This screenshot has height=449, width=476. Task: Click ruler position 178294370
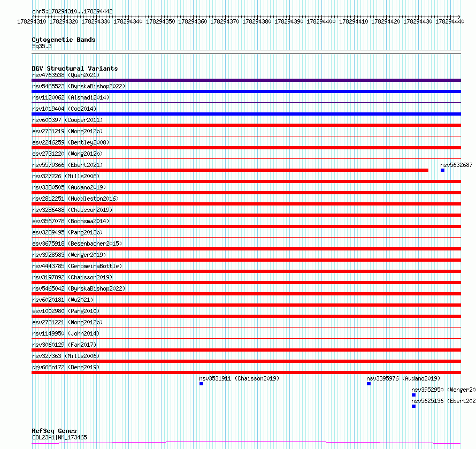point(225,21)
